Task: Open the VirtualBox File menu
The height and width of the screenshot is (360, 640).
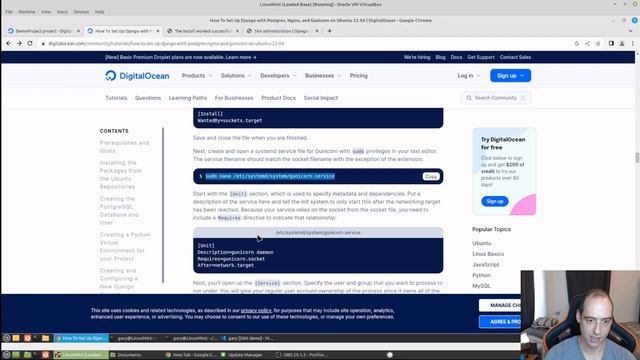Action: click(x=9, y=12)
